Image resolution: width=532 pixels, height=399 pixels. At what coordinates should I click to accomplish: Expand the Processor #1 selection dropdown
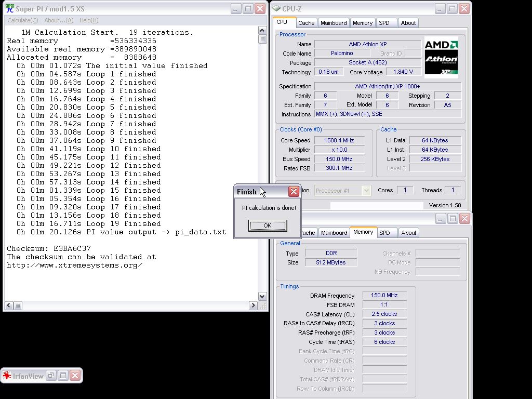click(x=366, y=191)
